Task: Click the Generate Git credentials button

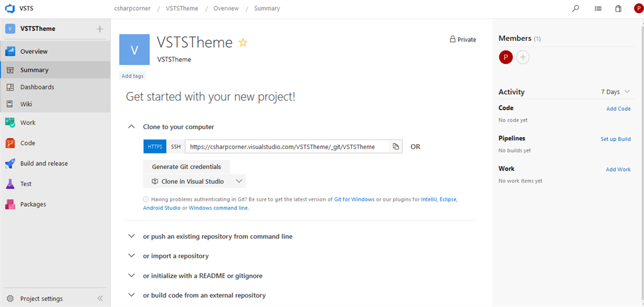Action: point(186,167)
